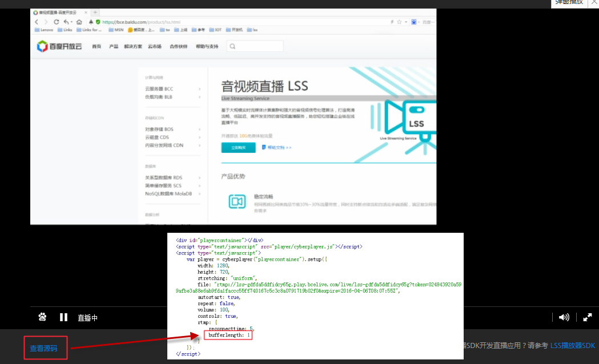The height and width of the screenshot is (364, 599).
Task: Click the home icon in the video's browser
Action: (79, 22)
